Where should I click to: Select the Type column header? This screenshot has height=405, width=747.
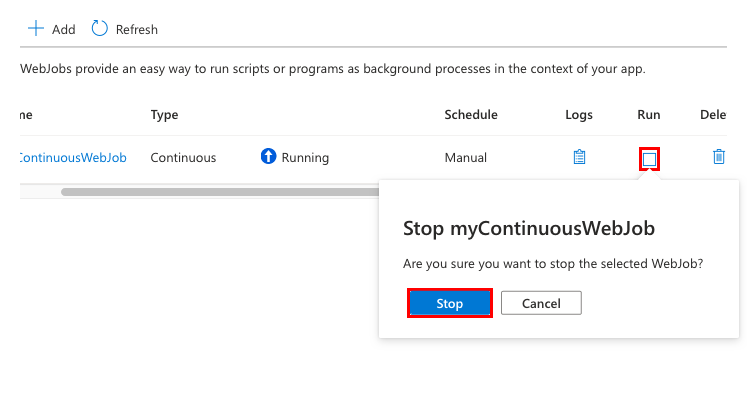coord(164,115)
